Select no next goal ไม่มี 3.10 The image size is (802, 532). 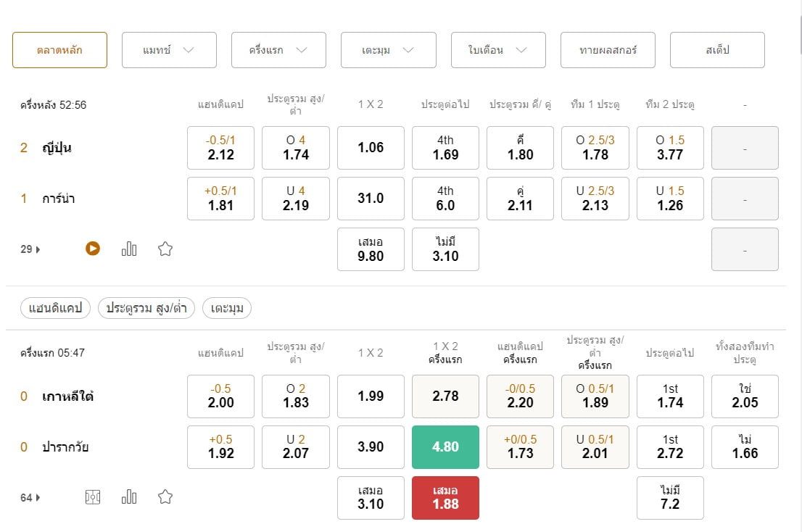click(x=445, y=249)
